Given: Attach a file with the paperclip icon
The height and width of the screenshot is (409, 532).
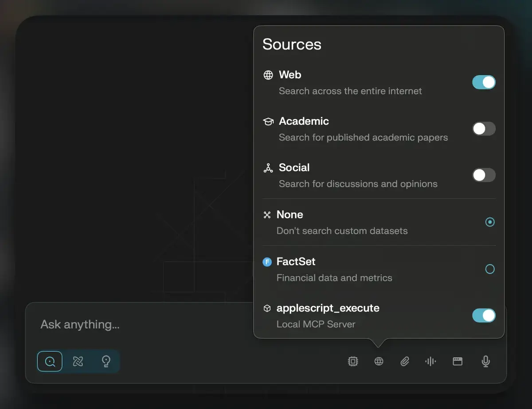Looking at the screenshot, I should pos(404,361).
